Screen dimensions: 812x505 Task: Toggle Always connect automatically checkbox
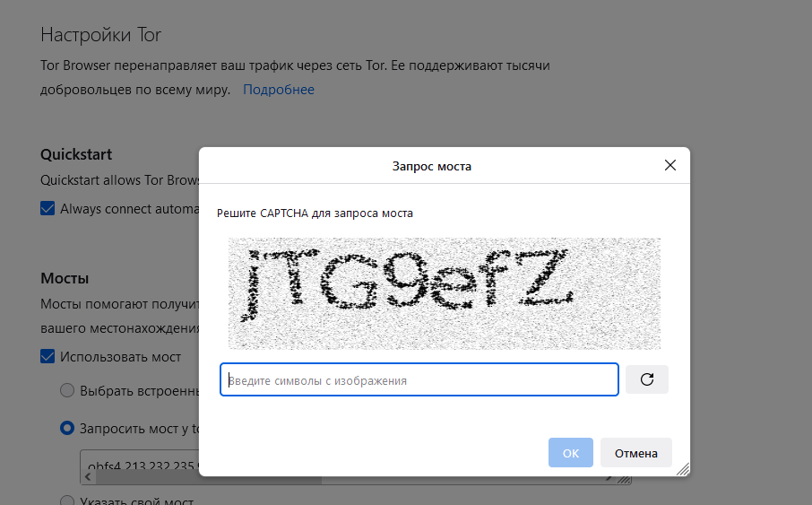pos(48,208)
